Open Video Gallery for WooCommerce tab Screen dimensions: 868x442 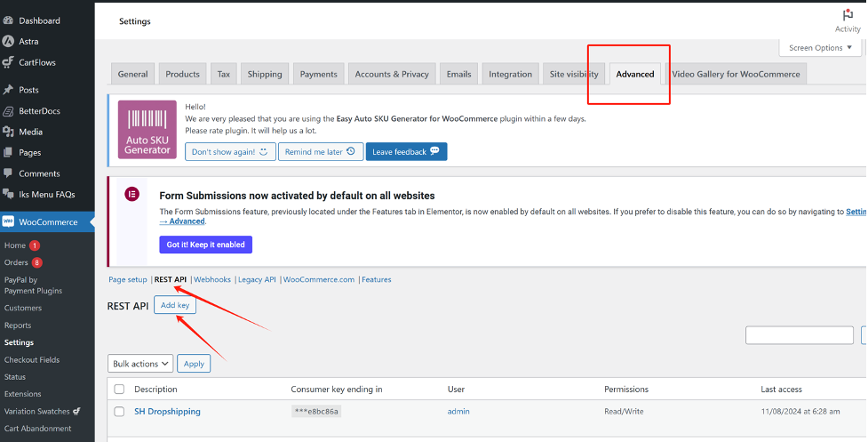[x=736, y=74]
